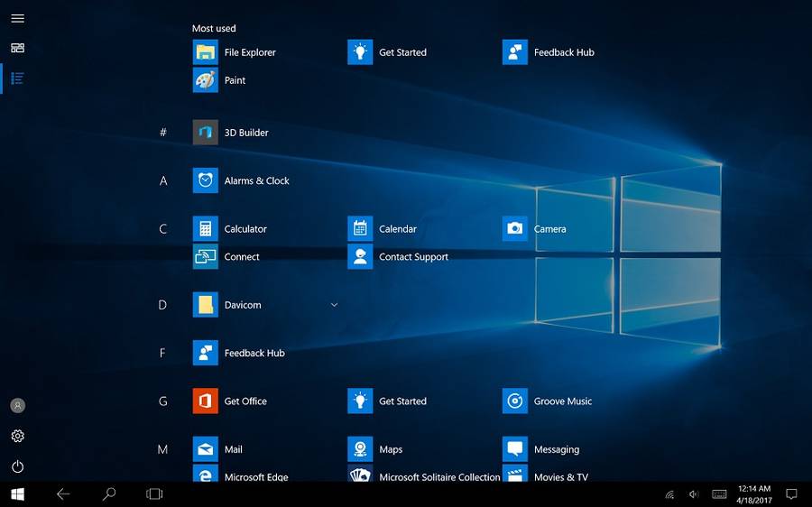The height and width of the screenshot is (507, 812).
Task: Open the Power options button
Action: tap(17, 466)
